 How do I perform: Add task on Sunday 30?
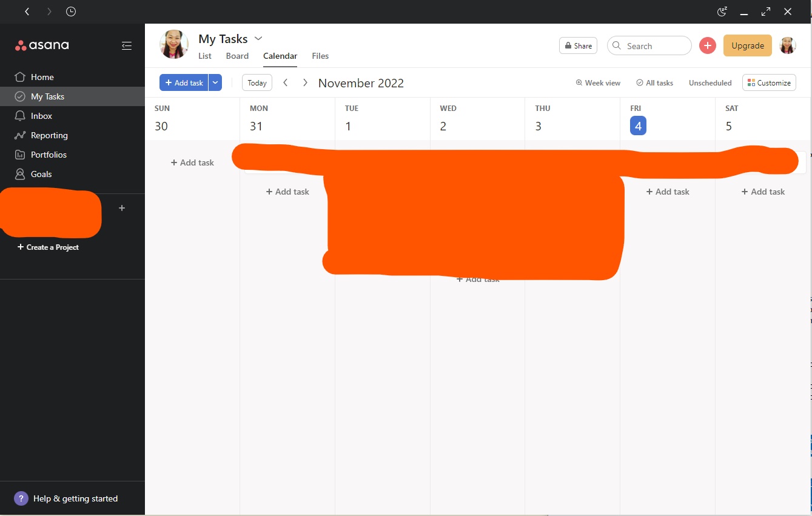point(192,163)
